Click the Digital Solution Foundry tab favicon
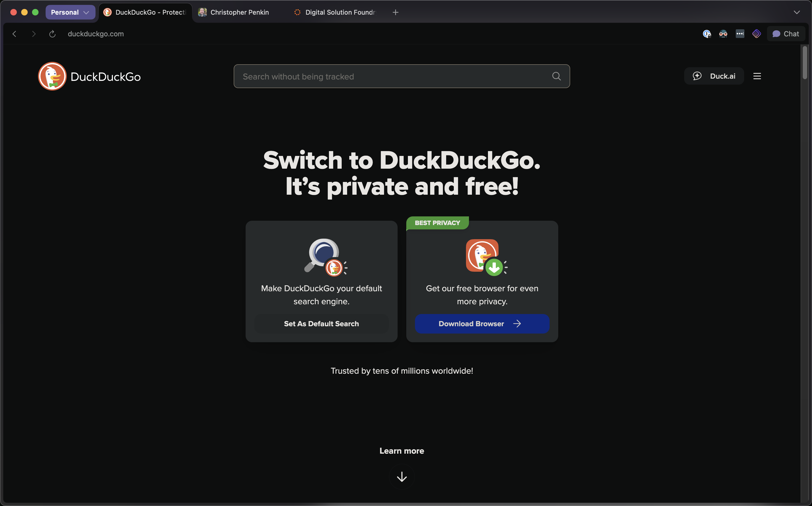This screenshot has width=812, height=506. (297, 12)
